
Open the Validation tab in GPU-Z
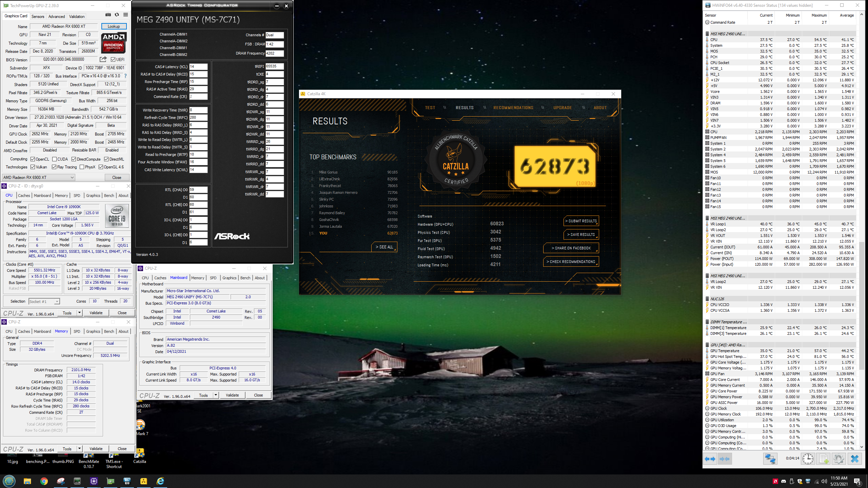[x=77, y=16]
